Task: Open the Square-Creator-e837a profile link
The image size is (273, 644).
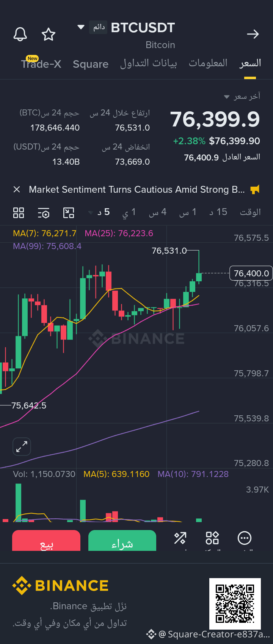Action: [x=209, y=634]
